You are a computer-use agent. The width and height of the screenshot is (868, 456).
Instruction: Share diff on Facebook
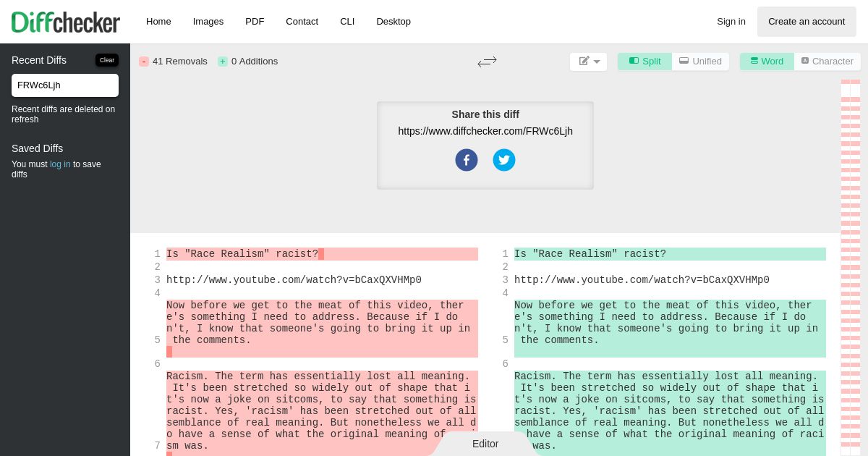(x=467, y=160)
